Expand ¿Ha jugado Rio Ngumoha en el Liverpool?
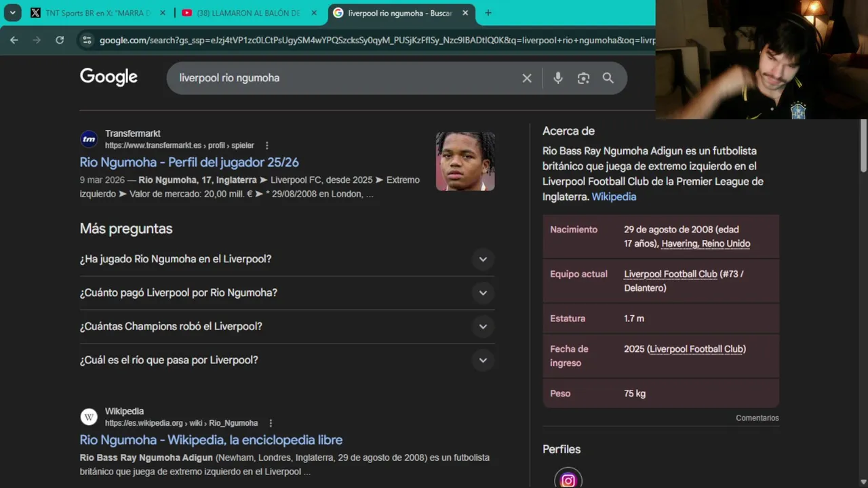This screenshot has width=868, height=488. 287,259
